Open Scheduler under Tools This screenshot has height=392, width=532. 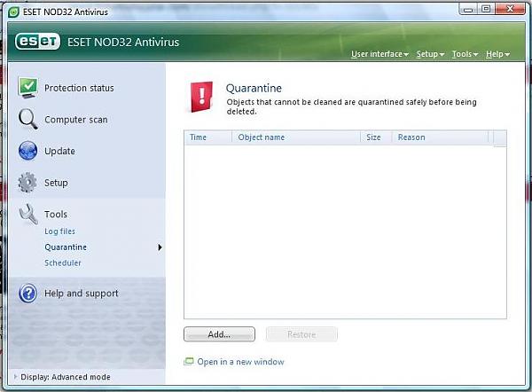[x=63, y=263]
